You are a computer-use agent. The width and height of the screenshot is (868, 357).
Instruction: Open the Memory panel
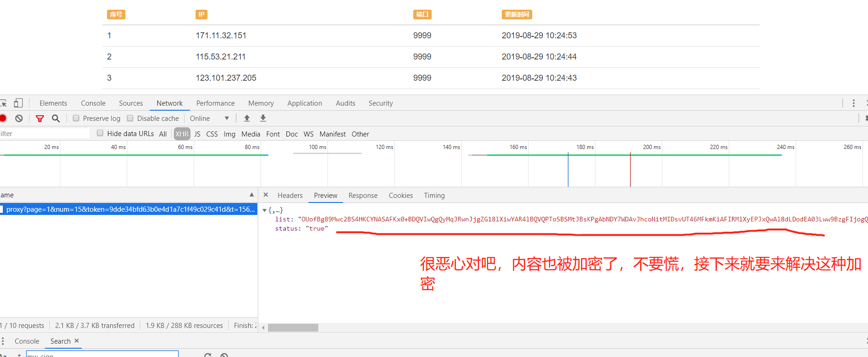point(261,103)
